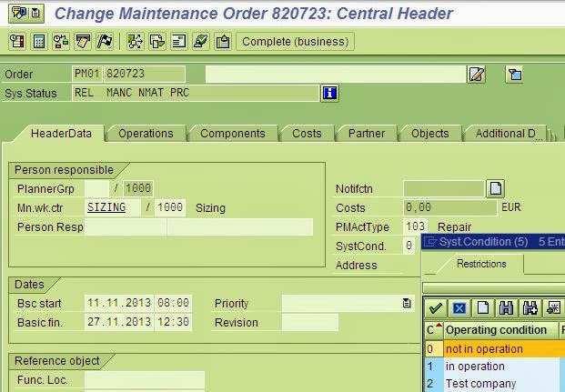Click Sys.Status field REL MANC NMAT PRC

[x=196, y=93]
